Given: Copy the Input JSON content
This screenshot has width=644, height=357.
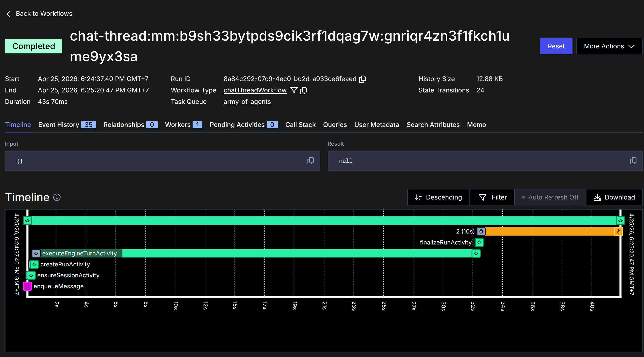Looking at the screenshot, I should (310, 161).
